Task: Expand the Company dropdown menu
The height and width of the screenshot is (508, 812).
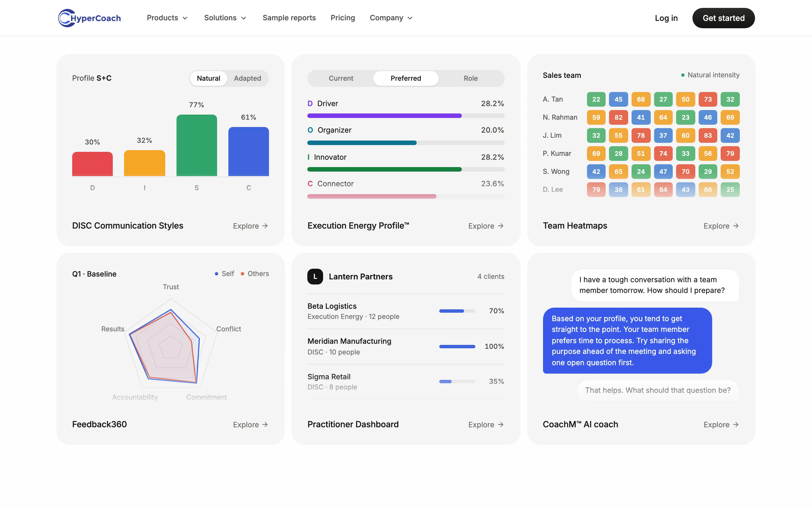Action: [391, 18]
